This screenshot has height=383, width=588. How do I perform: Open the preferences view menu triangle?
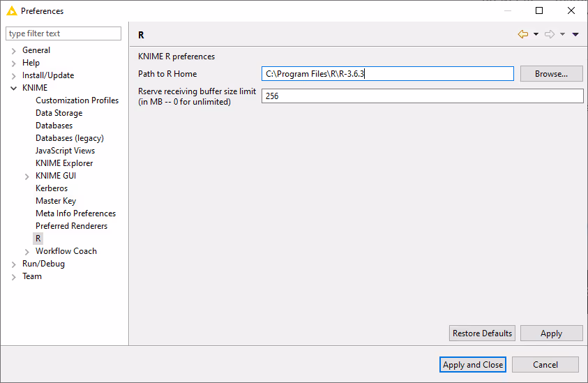pos(575,34)
